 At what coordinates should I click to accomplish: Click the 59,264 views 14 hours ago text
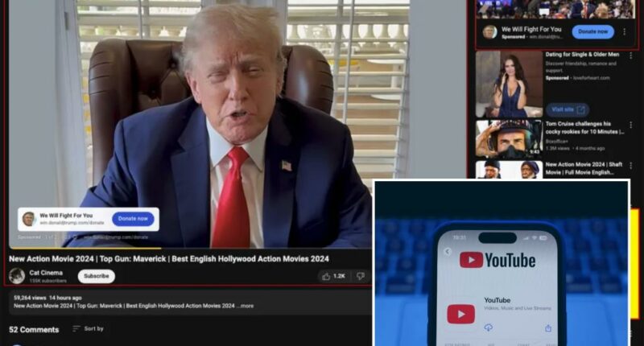47,298
